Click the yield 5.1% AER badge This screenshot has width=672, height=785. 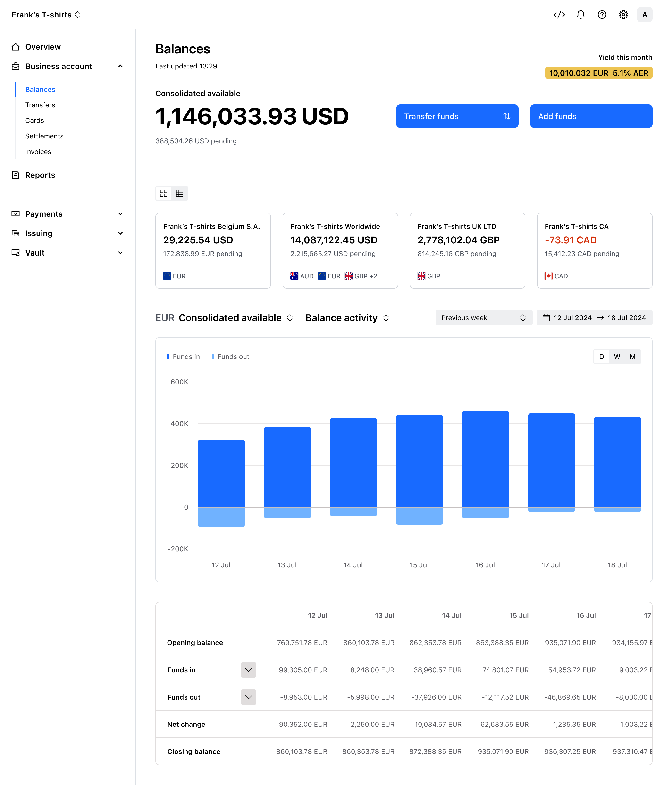pos(598,73)
